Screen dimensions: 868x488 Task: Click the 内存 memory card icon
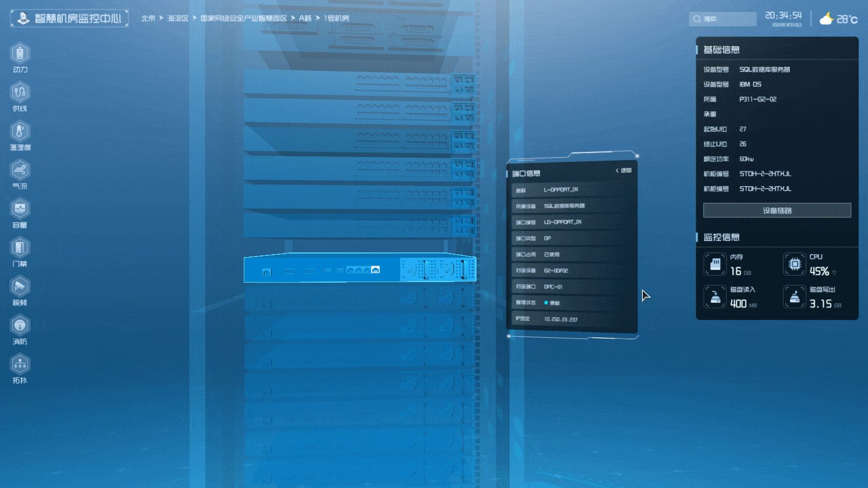click(715, 265)
